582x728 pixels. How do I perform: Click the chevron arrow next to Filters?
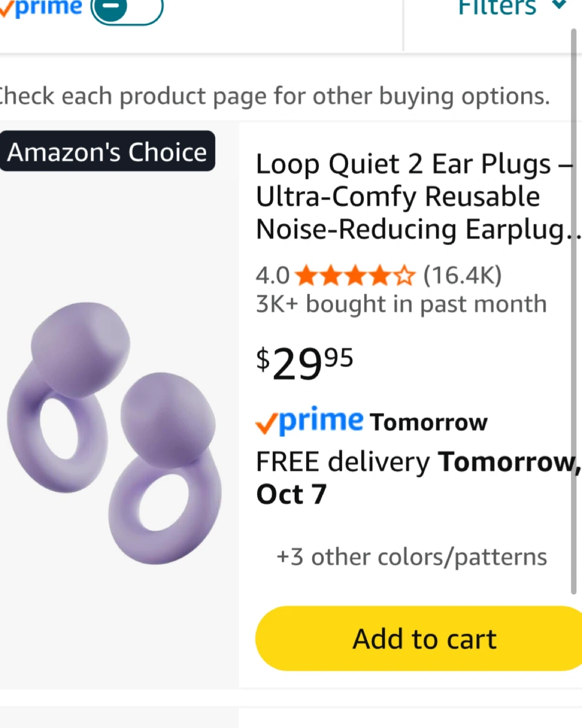click(x=559, y=5)
